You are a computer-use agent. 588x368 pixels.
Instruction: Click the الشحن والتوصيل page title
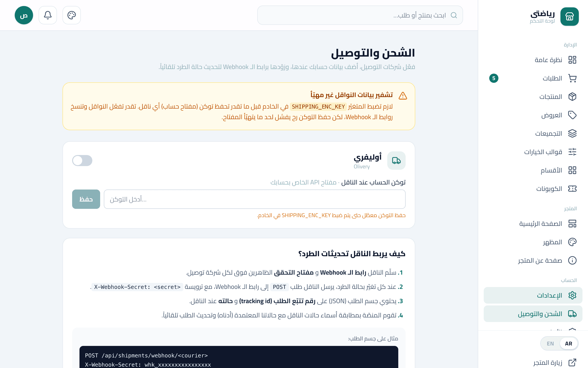point(373,53)
